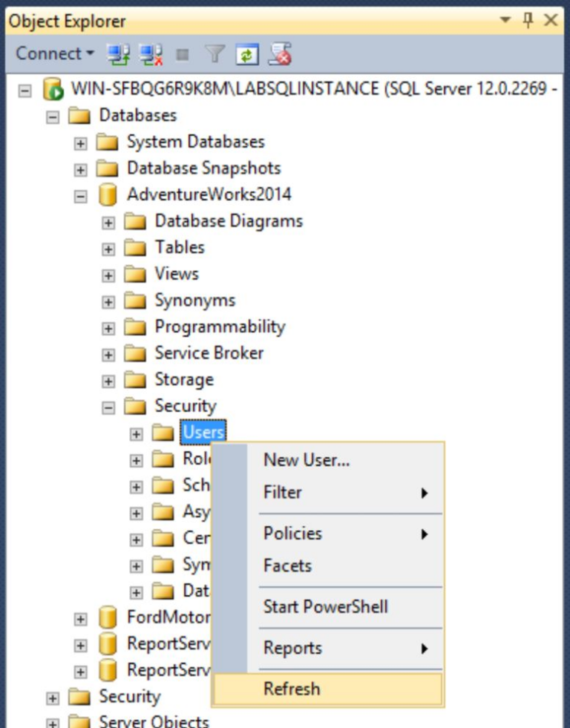570x728 pixels.
Task: Click the Filter funnel toolbar icon
Action: [x=214, y=53]
